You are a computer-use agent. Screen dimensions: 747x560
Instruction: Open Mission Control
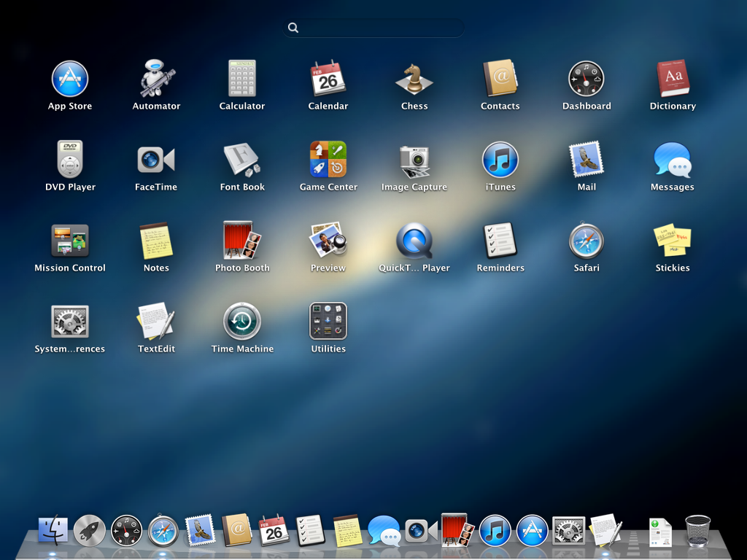(70, 241)
